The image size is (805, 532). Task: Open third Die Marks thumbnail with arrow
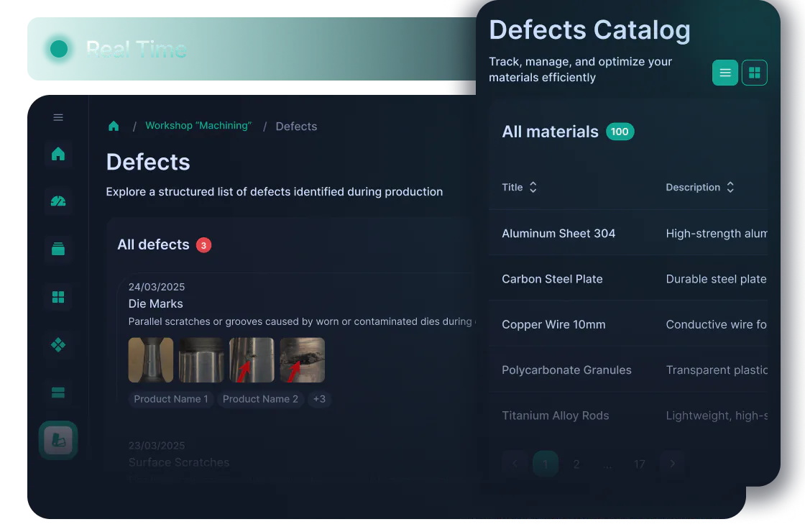(252, 360)
